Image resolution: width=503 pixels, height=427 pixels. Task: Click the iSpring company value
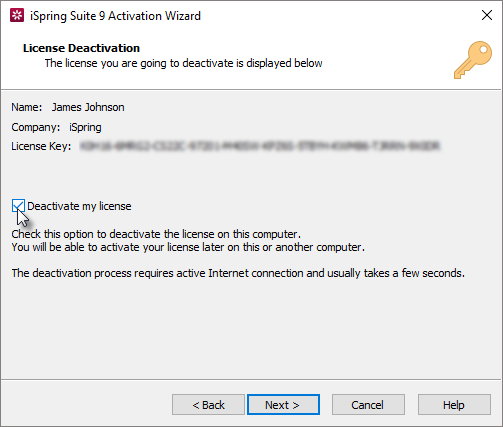(x=85, y=127)
